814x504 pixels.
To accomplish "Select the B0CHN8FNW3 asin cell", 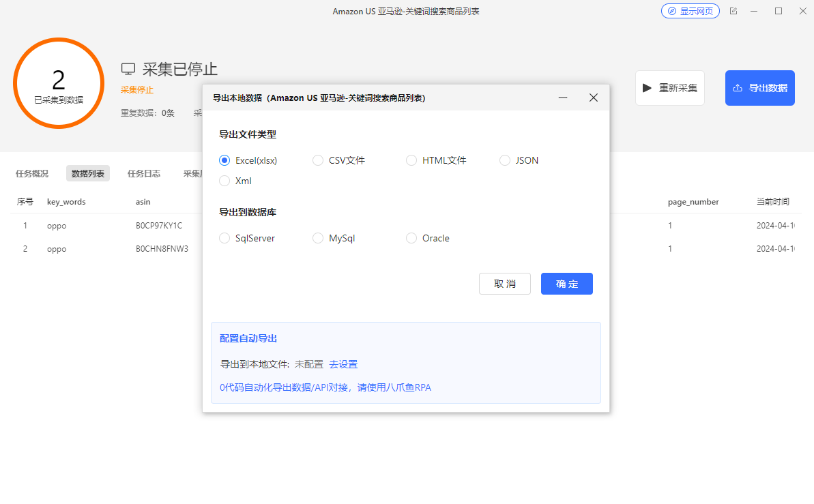I will [x=162, y=249].
